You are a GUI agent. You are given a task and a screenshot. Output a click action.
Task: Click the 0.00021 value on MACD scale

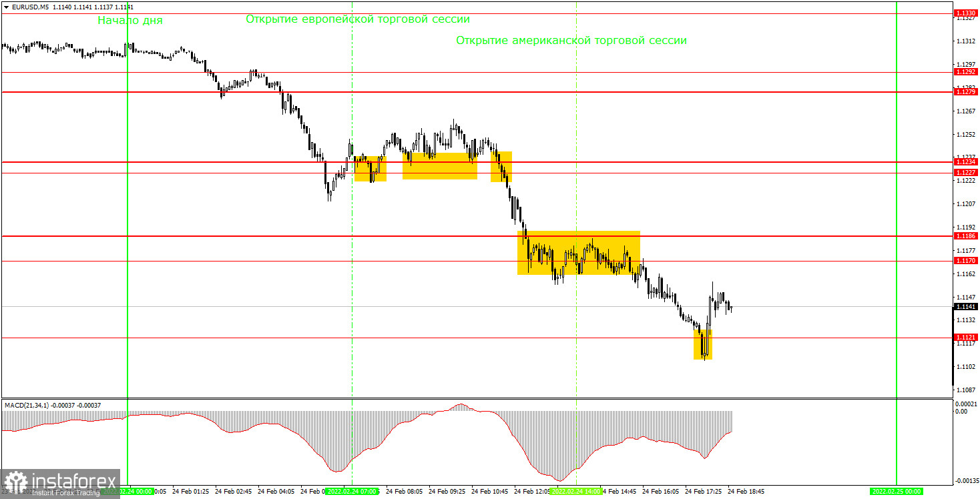(x=966, y=404)
